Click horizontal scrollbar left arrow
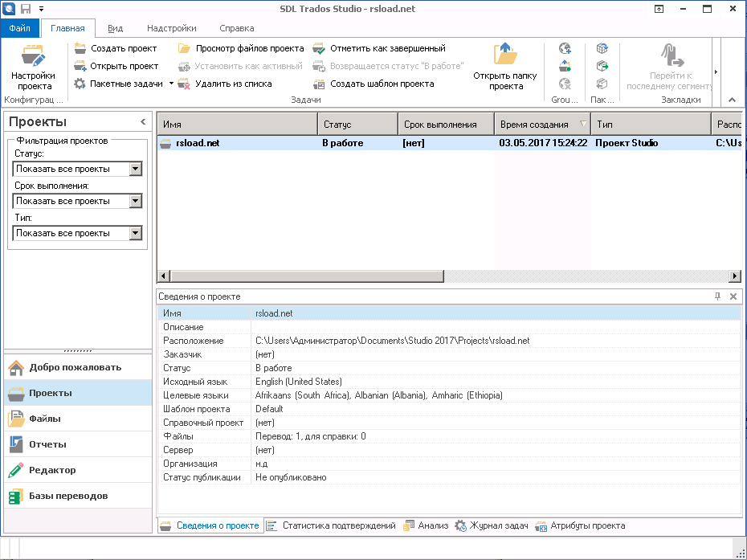The width and height of the screenshot is (747, 560). coord(163,276)
